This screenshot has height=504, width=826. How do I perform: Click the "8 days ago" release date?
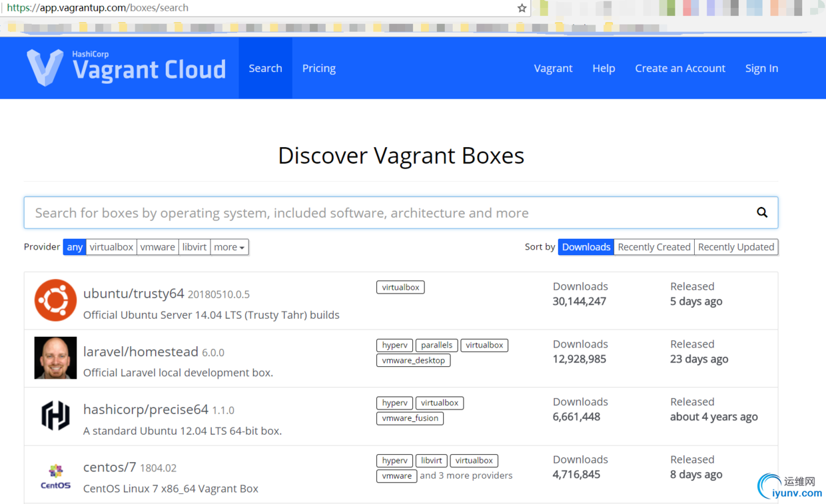coord(696,474)
